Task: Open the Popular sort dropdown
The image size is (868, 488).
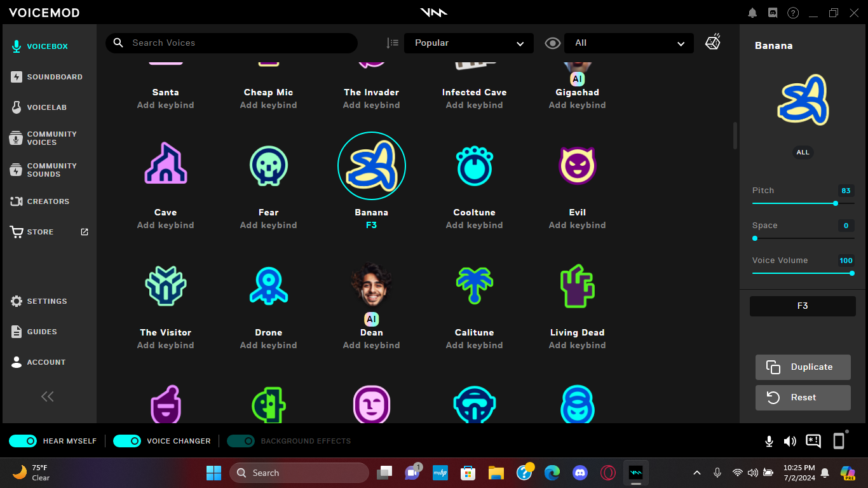Action: click(469, 43)
